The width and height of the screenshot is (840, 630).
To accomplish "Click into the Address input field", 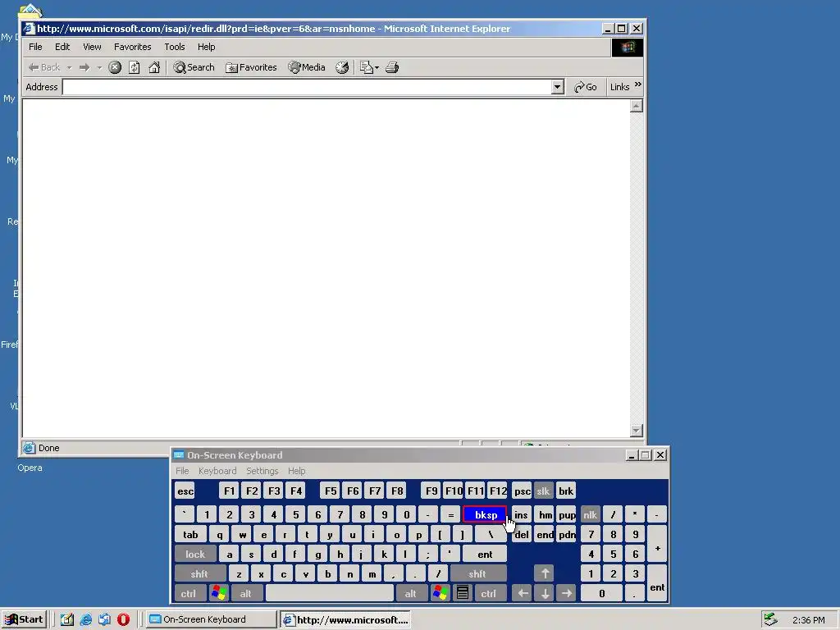I will 307,87.
